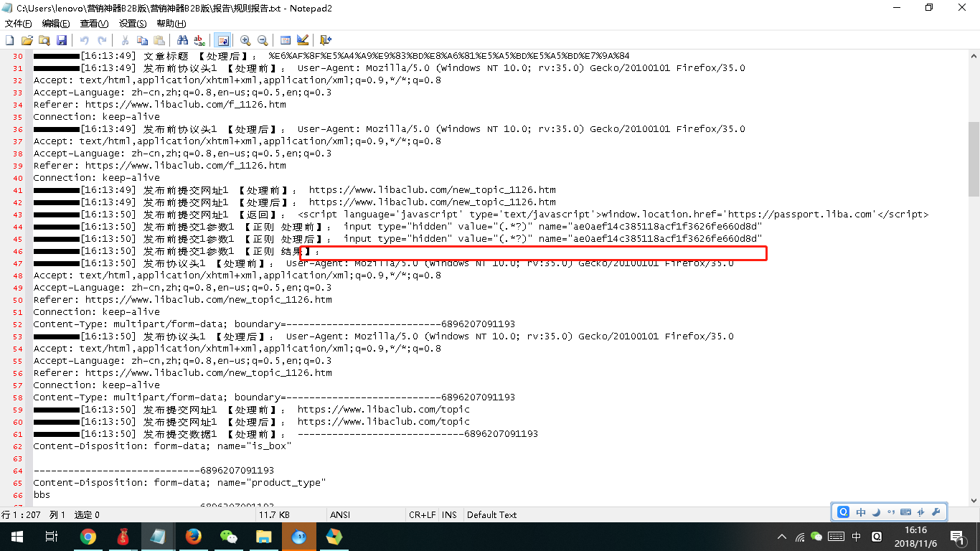
Task: Open the 文件(F) menu
Action: click(x=18, y=24)
